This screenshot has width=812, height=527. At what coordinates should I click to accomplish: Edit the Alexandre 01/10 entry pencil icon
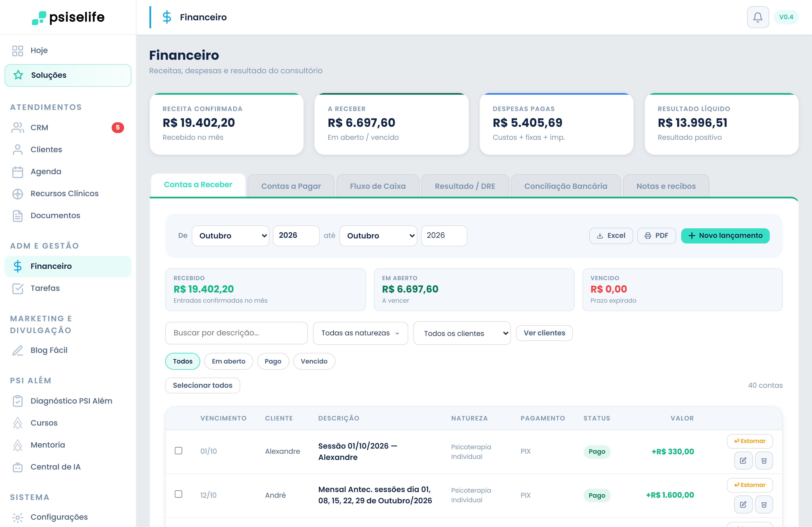(743, 460)
